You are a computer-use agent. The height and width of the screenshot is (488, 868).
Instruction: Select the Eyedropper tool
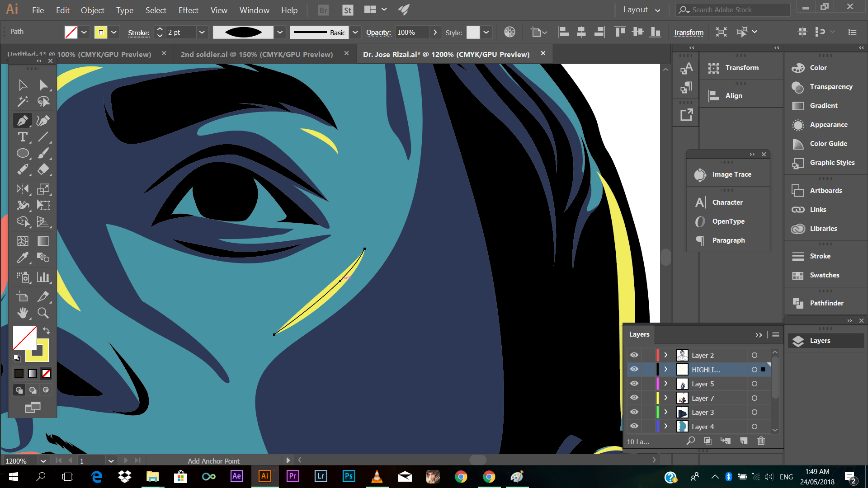(x=23, y=258)
